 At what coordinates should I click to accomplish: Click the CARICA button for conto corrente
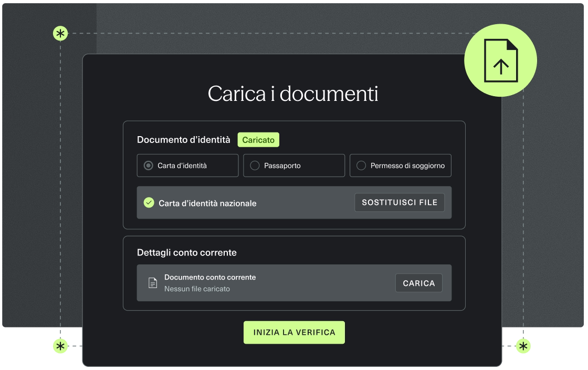419,283
